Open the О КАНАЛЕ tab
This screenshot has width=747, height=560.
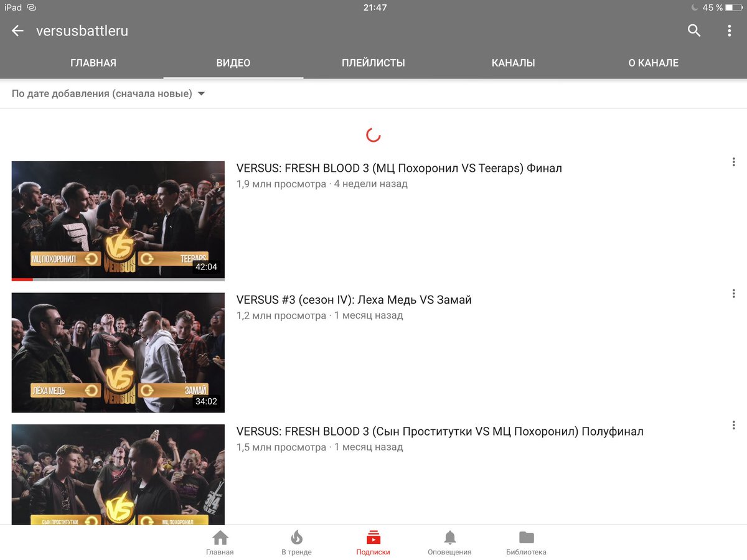[x=654, y=63]
